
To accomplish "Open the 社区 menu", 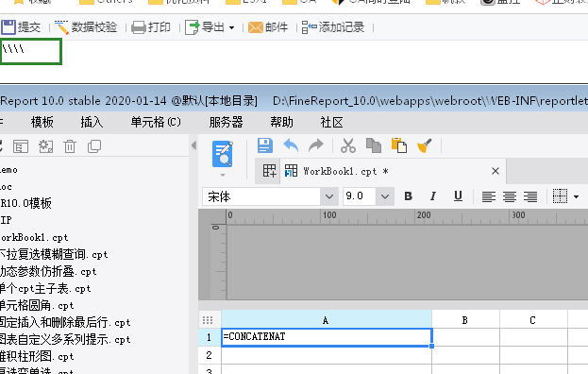I will pos(331,122).
